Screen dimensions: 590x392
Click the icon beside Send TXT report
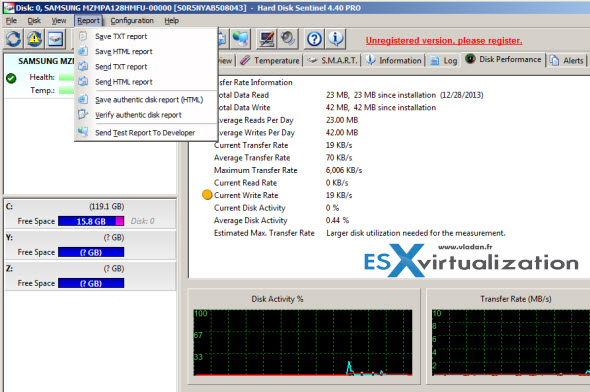tap(83, 66)
